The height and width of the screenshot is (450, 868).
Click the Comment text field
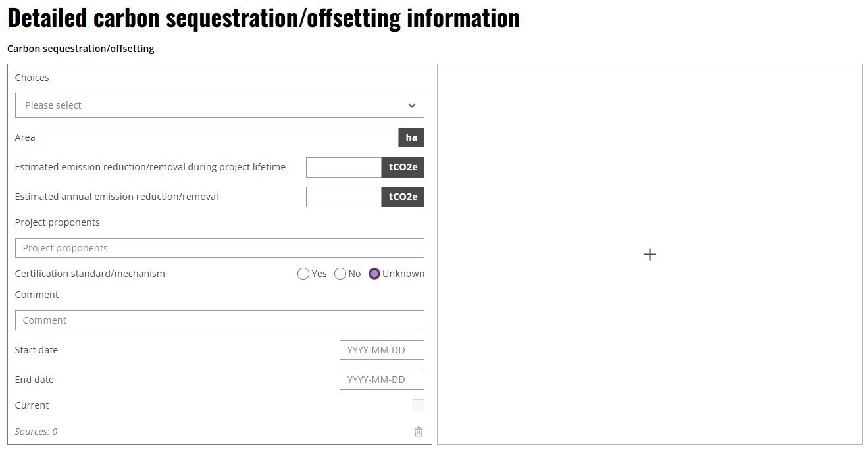click(219, 320)
